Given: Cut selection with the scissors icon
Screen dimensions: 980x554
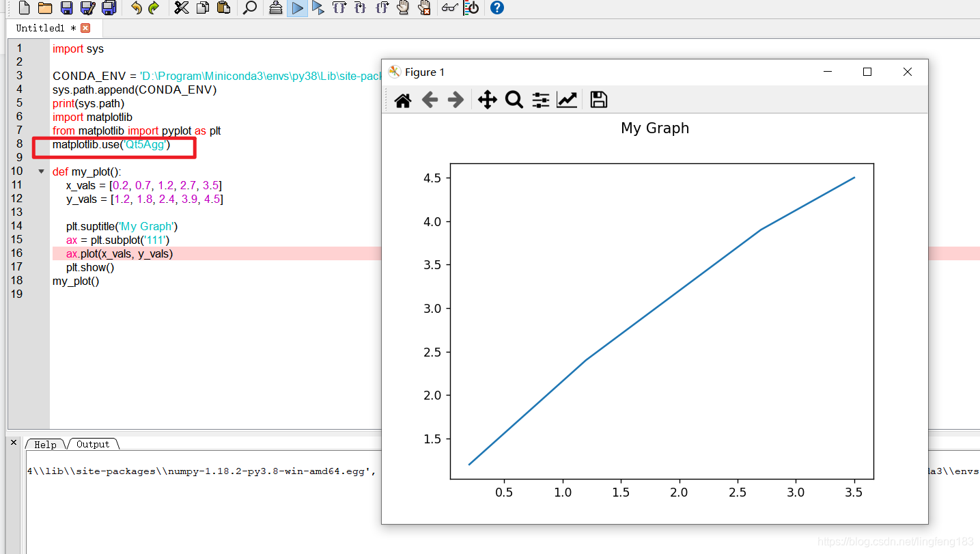Looking at the screenshot, I should (x=181, y=8).
